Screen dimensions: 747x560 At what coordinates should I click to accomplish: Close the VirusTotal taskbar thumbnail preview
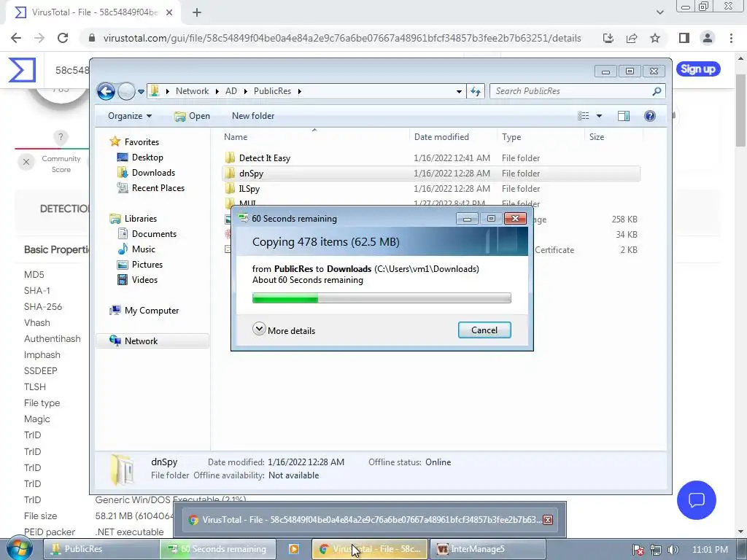tap(548, 519)
